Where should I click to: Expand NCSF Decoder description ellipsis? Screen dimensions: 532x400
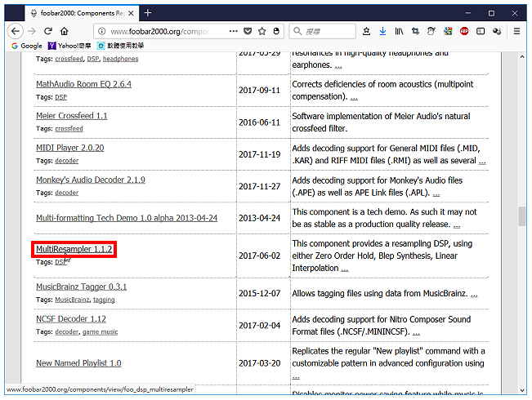pos(416,333)
